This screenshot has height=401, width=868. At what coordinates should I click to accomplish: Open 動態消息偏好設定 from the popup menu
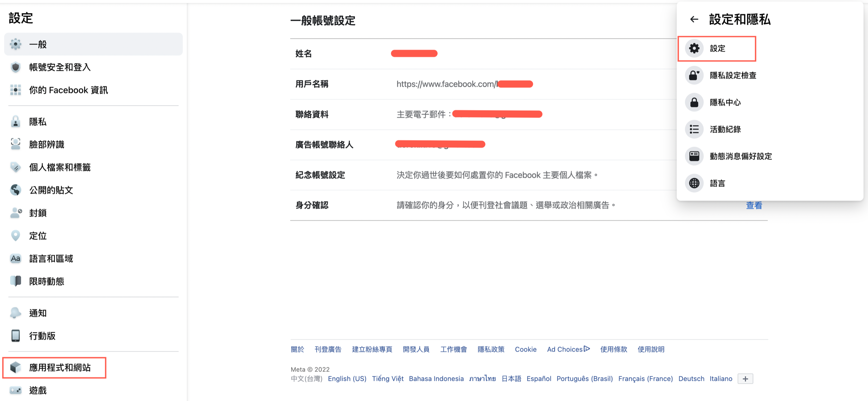(770, 156)
